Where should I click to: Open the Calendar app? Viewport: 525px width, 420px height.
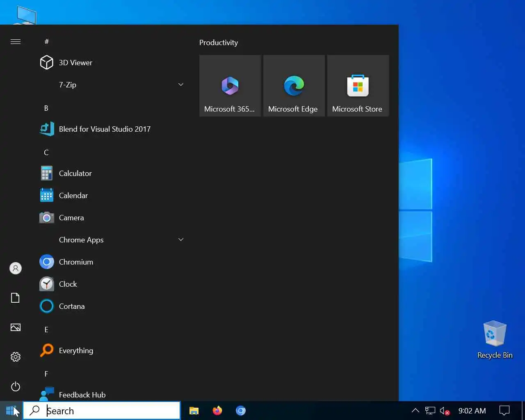pyautogui.click(x=112, y=196)
